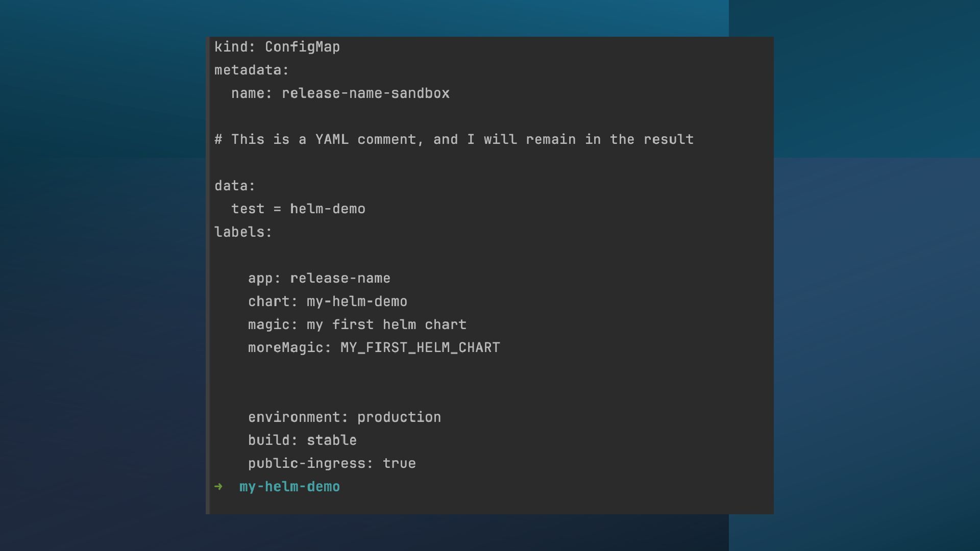This screenshot has width=980, height=551.
Task: Click the test = helm-demo line
Action: (298, 209)
